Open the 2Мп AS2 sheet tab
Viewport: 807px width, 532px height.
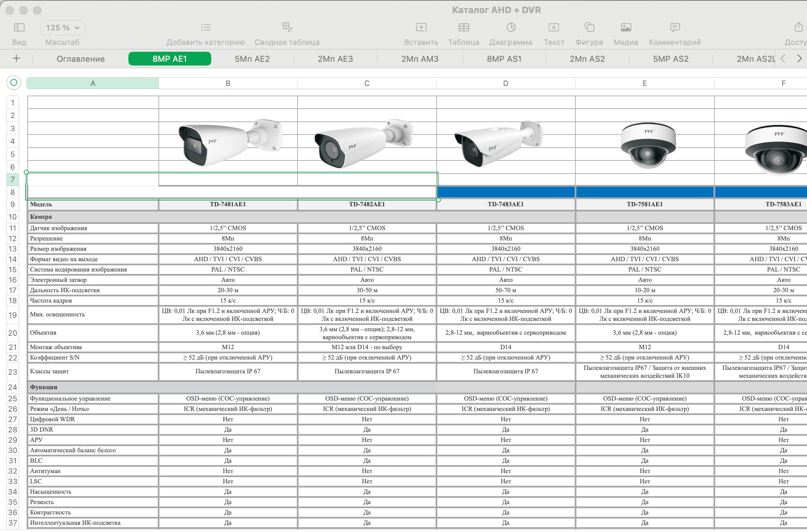click(x=587, y=59)
